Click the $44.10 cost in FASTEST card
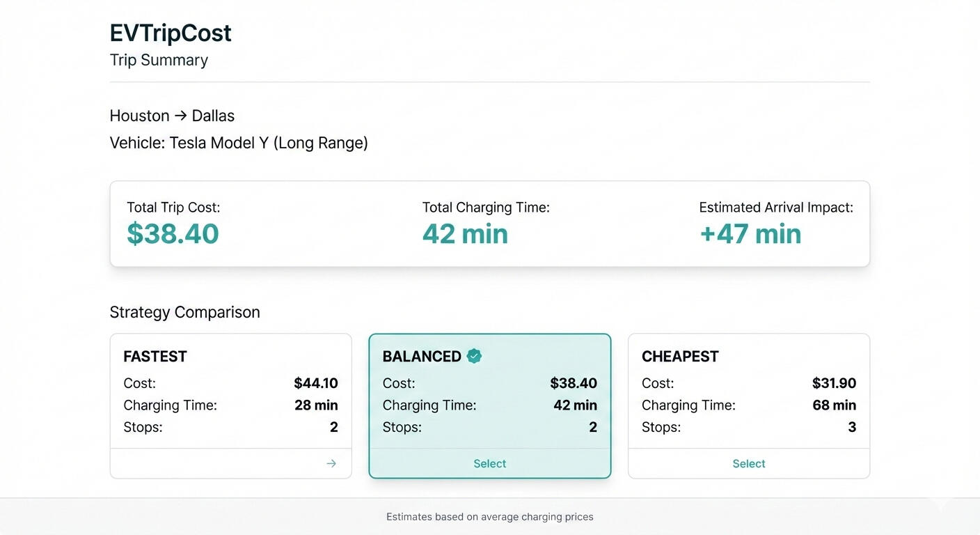This screenshot has height=535, width=980. tap(316, 383)
